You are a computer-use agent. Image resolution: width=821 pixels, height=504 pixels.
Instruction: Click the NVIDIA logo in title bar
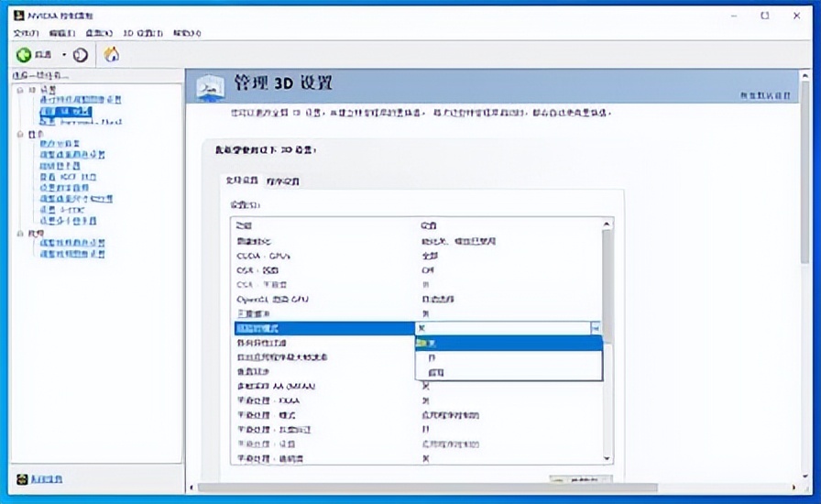coord(19,16)
